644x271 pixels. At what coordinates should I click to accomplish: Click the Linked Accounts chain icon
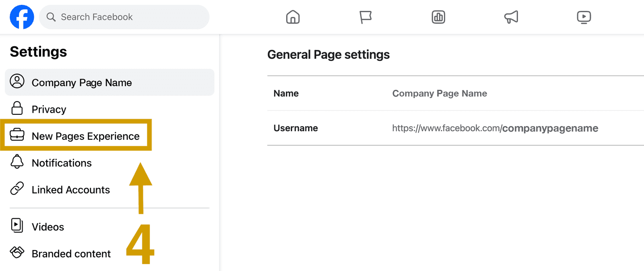17,188
